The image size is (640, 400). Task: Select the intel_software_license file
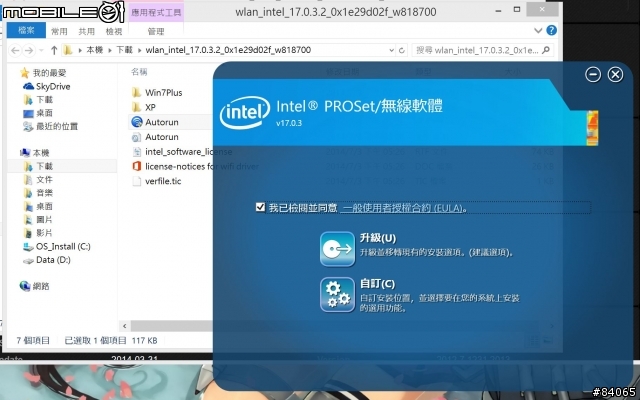188,152
